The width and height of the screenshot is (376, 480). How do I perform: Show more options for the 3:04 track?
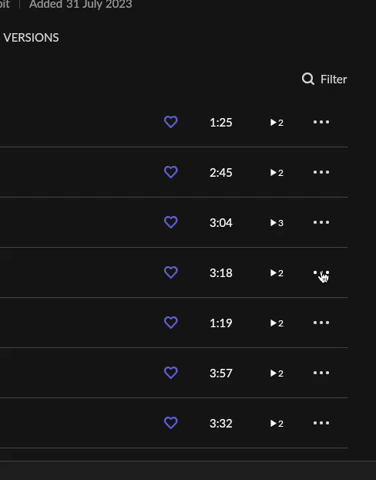tap(321, 222)
